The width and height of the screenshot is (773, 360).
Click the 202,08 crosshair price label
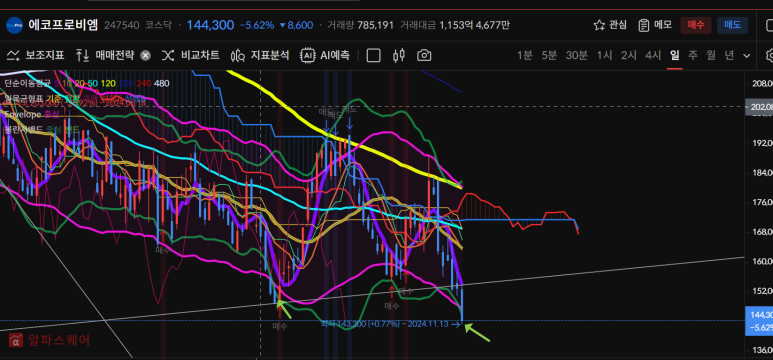pos(759,107)
